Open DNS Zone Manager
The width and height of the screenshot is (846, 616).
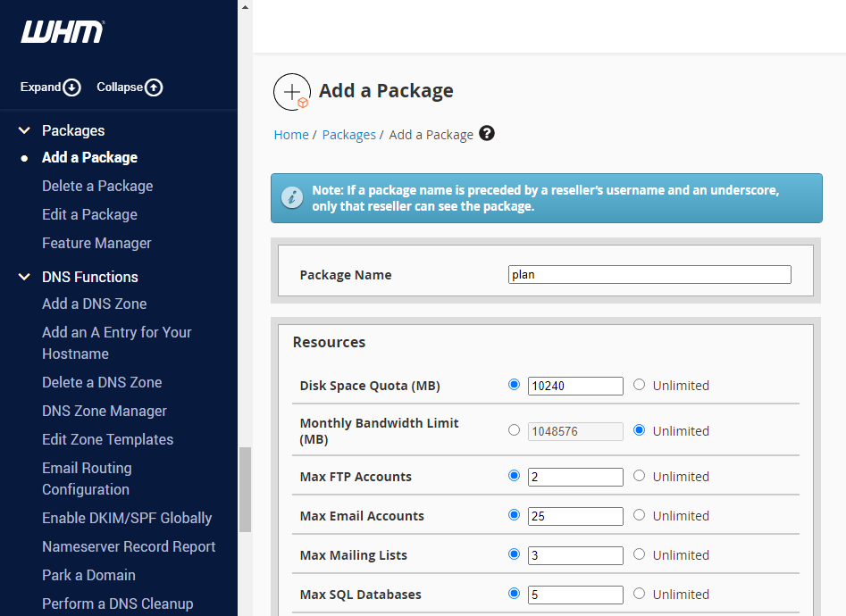[x=105, y=411]
